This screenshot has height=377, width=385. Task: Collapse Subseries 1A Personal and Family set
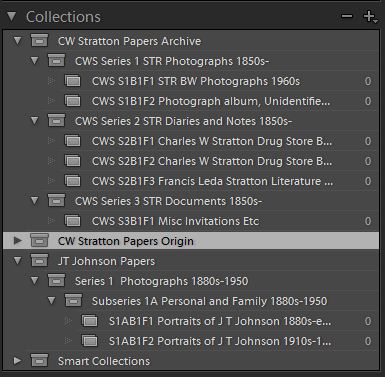52,301
